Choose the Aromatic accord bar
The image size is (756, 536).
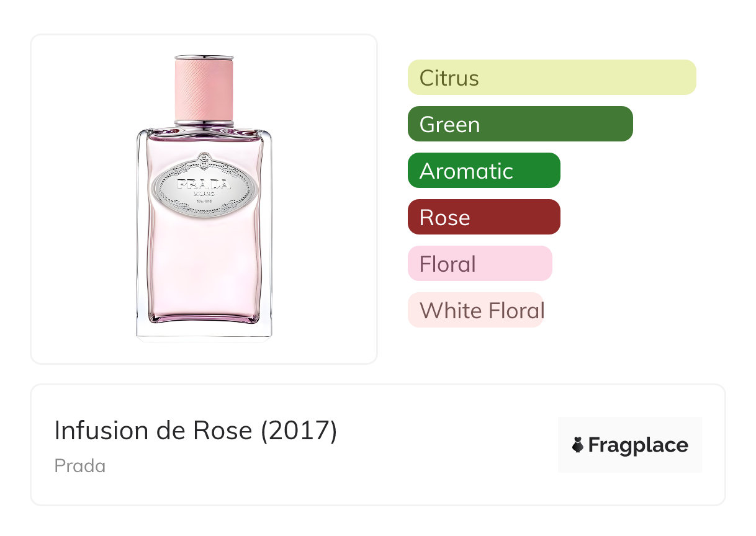484,171
